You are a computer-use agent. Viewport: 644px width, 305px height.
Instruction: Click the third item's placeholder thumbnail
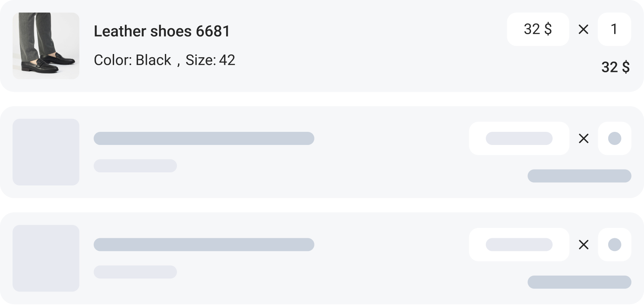[x=46, y=258]
